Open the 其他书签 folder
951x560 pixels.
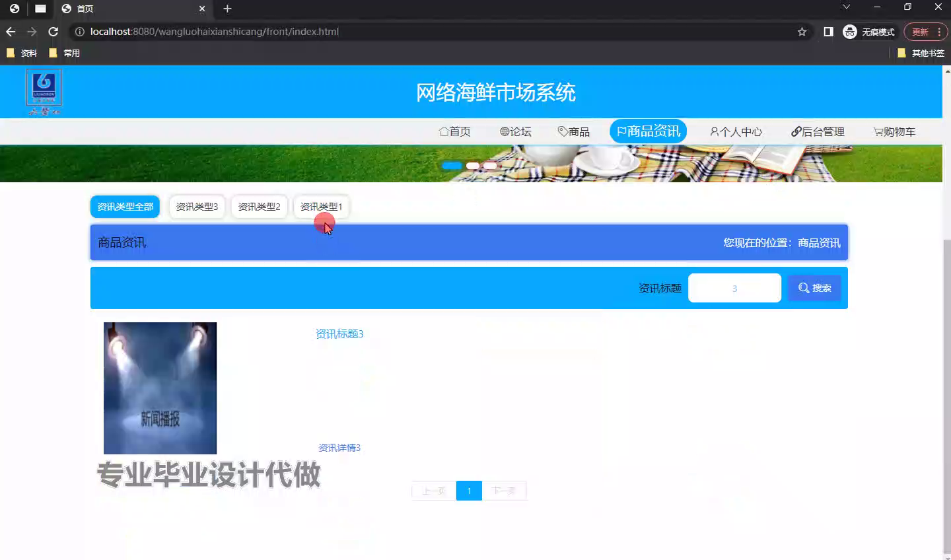click(x=921, y=53)
